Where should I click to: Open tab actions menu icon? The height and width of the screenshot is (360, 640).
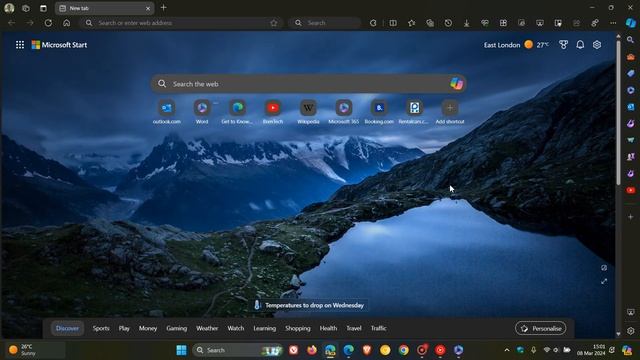[x=43, y=8]
